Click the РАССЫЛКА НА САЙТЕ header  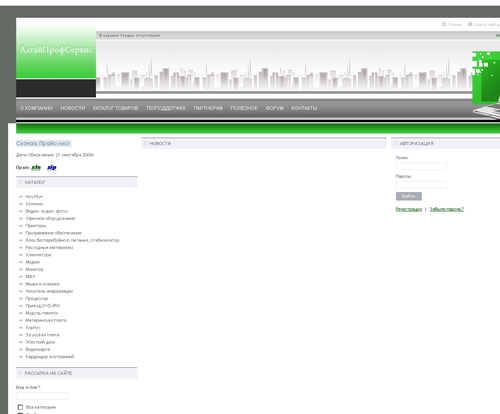point(77,373)
